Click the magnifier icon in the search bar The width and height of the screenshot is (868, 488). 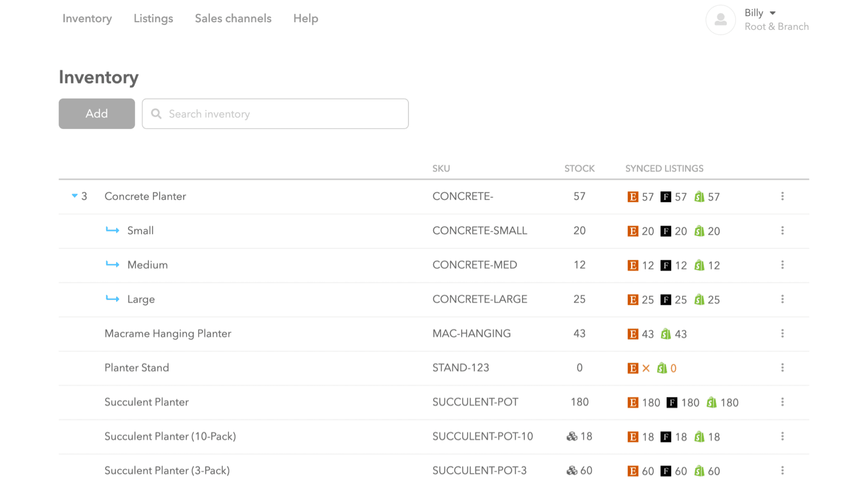click(x=156, y=114)
